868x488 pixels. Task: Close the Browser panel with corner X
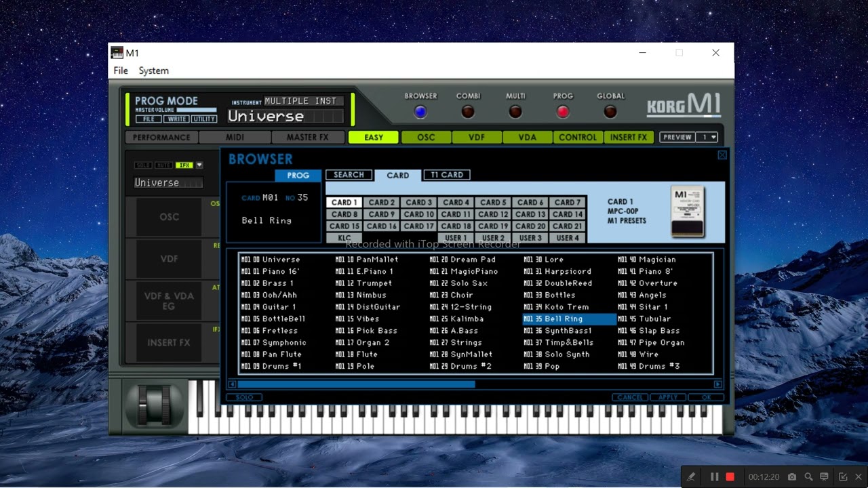[x=722, y=155]
